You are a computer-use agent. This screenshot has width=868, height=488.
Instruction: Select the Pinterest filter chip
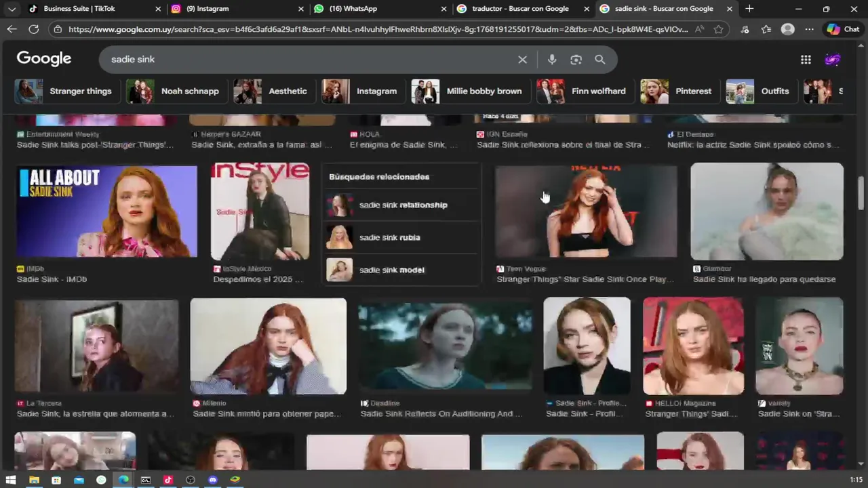(x=679, y=91)
